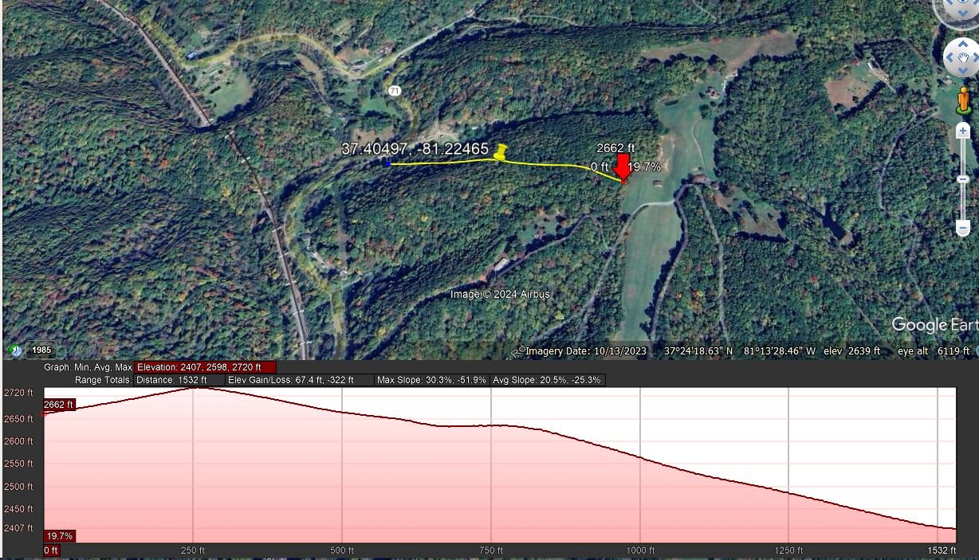Pan left using move joystick arrow
The height and width of the screenshot is (560, 979).
950,58
